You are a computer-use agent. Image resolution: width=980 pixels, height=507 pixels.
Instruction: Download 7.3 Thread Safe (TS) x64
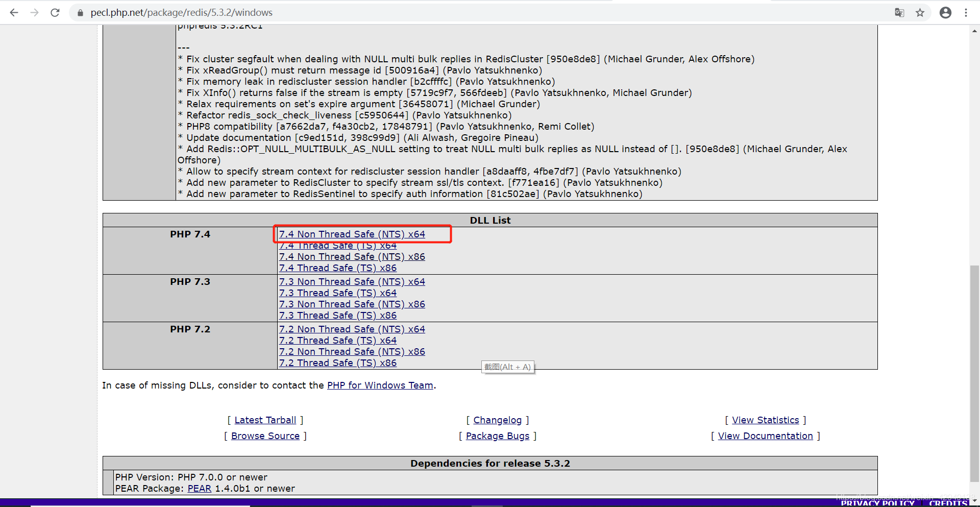(338, 293)
